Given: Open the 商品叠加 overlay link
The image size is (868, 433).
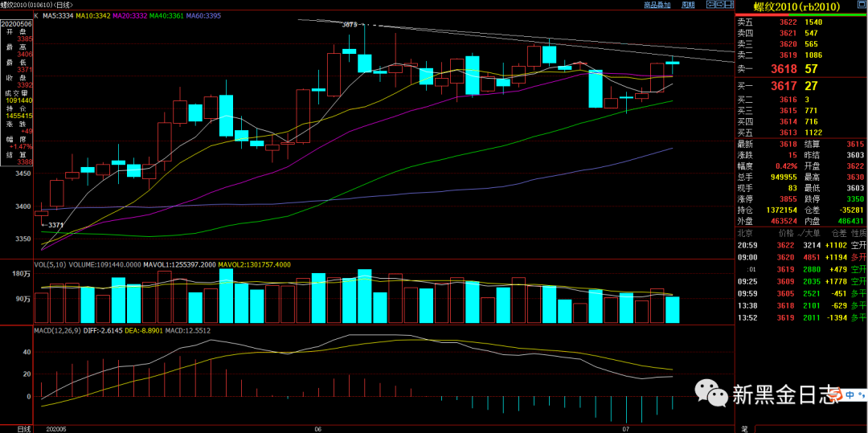Looking at the screenshot, I should point(657,5).
